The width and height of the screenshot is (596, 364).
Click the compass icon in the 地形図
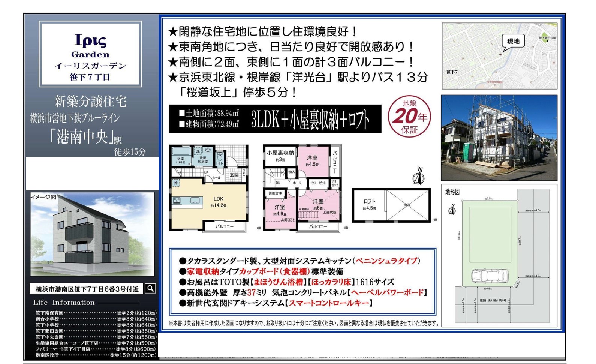tap(452, 209)
